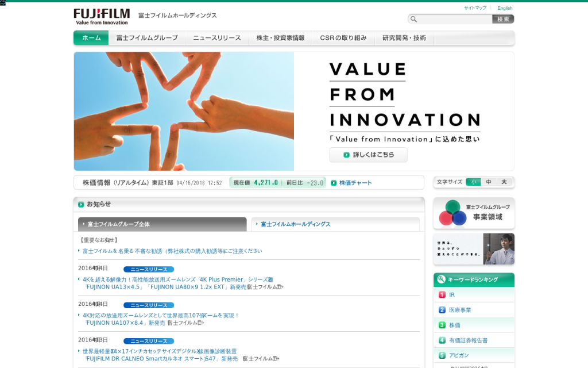Image resolution: width=588 pixels, height=368 pixels.
Task: Set text size to small (小)
Action: coord(473,182)
